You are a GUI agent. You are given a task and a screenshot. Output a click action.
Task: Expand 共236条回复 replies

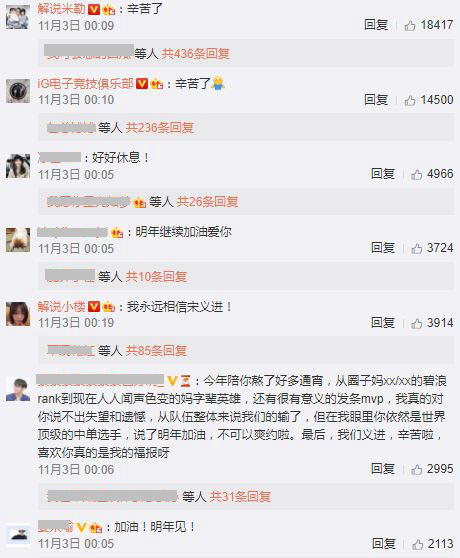coord(160,128)
